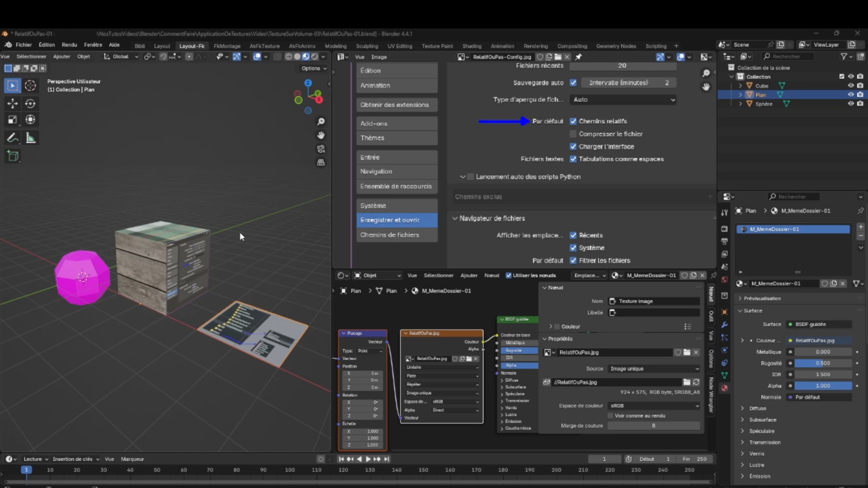
Task: Click the Add Cube tool icon
Action: coord(12,156)
